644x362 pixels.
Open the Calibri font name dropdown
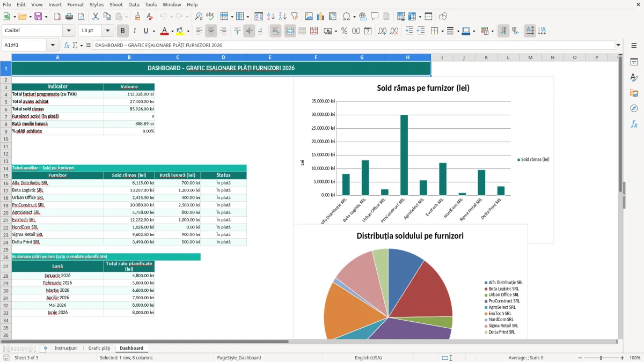coord(69,31)
